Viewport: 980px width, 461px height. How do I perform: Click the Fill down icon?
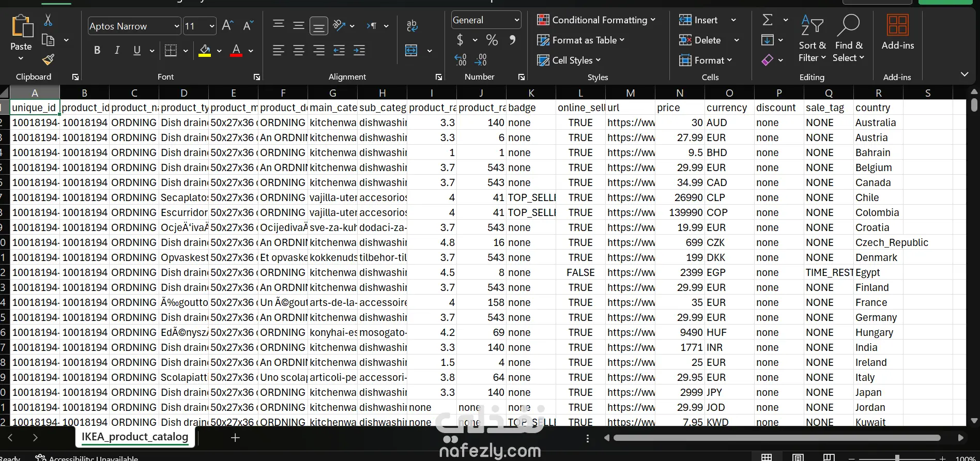[x=768, y=40]
